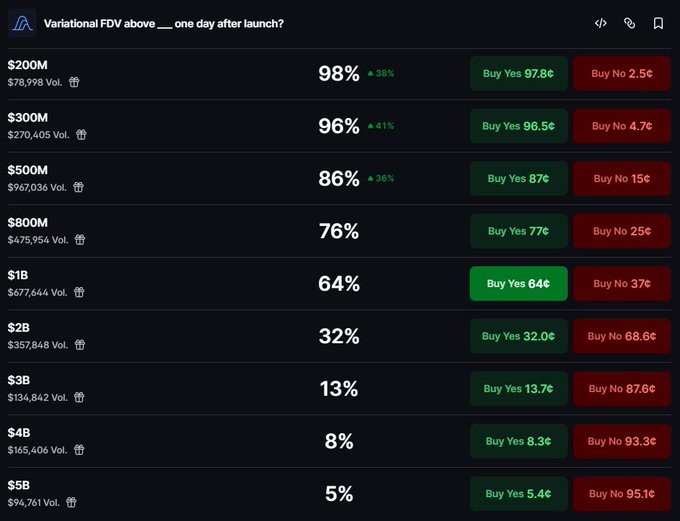This screenshot has height=521, width=680.
Task: Click rewards gift icon on $3B row
Action: 79,397
